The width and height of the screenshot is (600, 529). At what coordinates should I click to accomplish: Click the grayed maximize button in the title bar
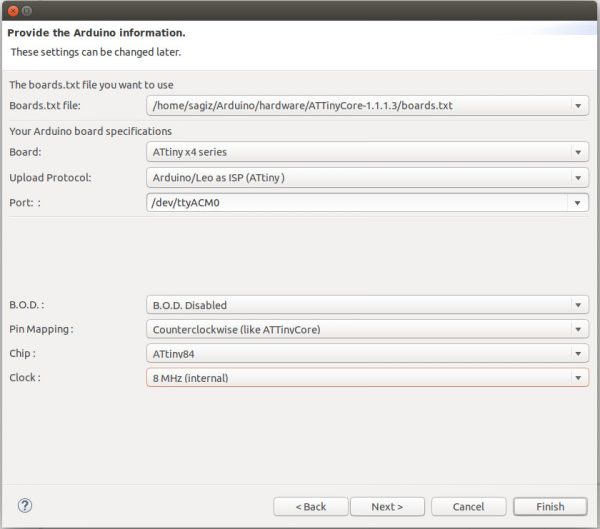point(26,10)
